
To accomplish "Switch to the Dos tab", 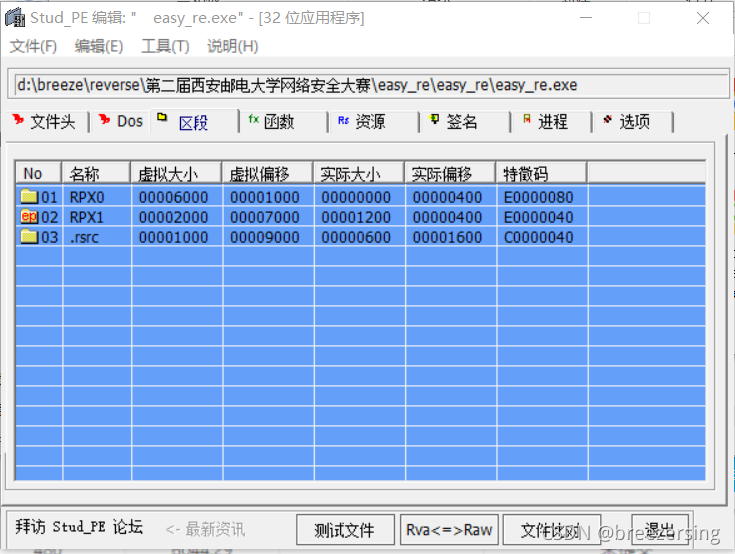I will click(x=121, y=122).
